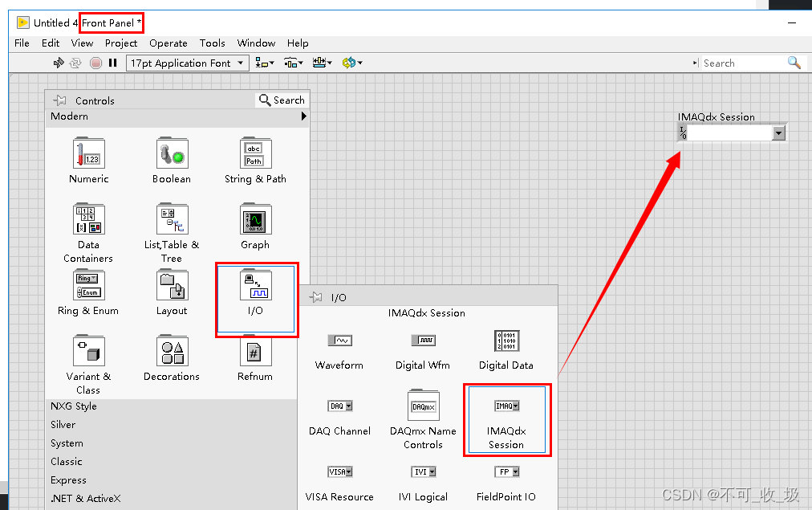Open the File menu
The width and height of the screenshot is (812, 510).
[22, 43]
